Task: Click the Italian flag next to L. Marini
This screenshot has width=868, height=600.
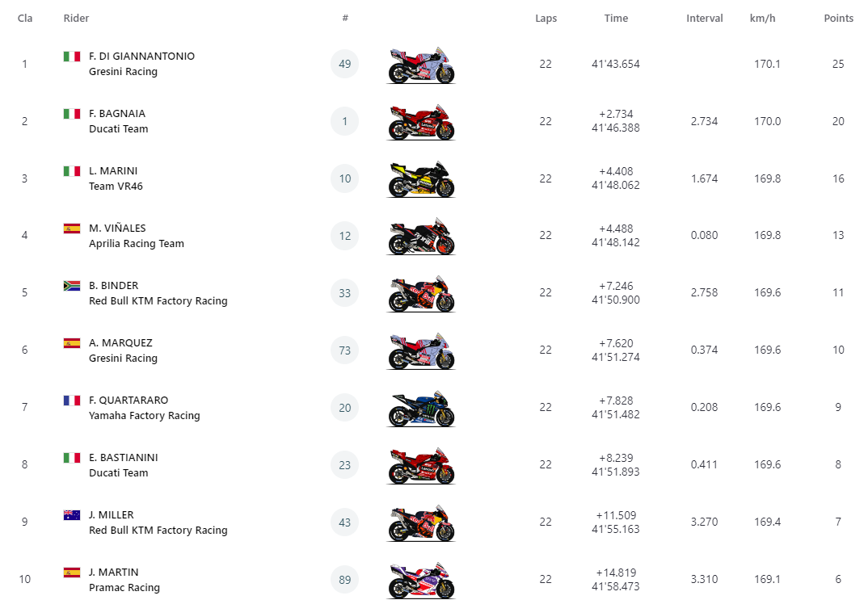Action: pyautogui.click(x=72, y=171)
